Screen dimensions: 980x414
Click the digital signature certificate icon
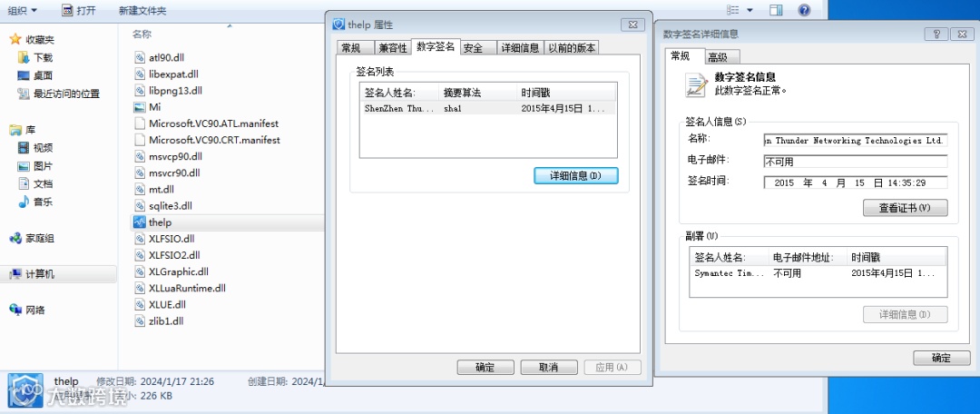click(x=696, y=84)
